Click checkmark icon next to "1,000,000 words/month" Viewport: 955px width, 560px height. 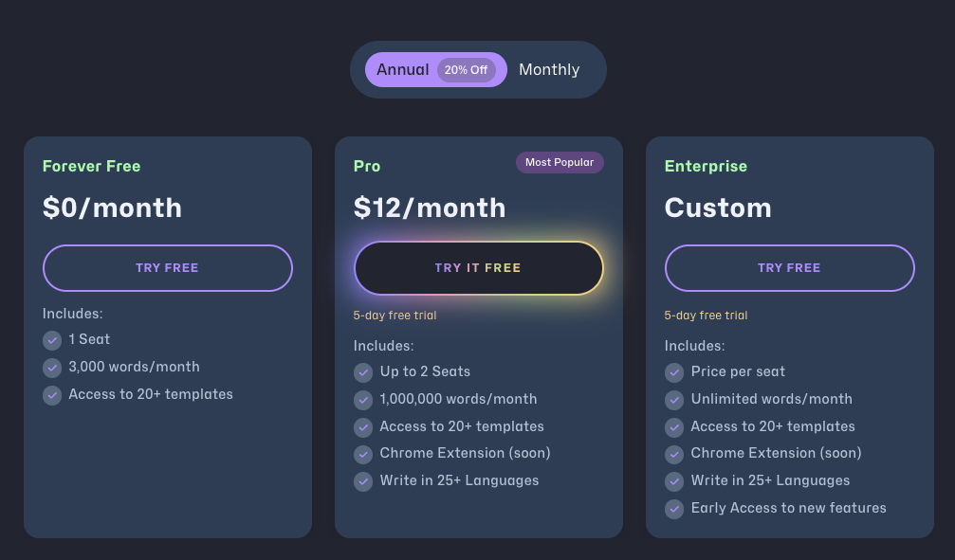pyautogui.click(x=363, y=400)
